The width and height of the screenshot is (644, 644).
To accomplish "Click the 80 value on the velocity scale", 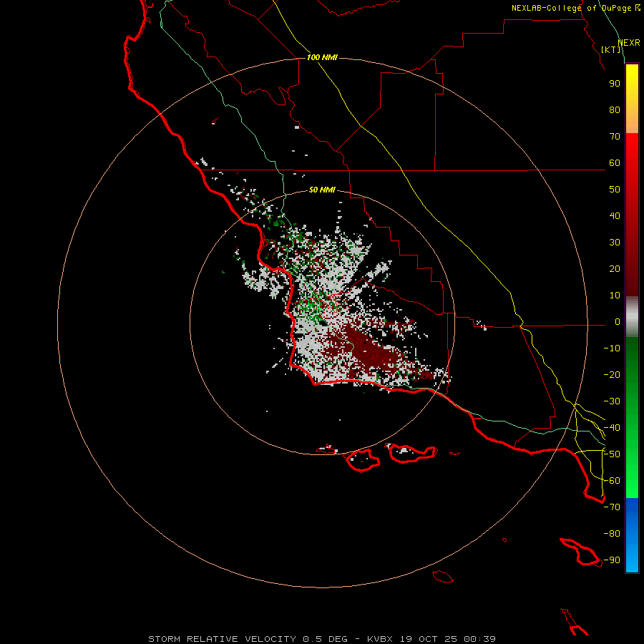I will pyautogui.click(x=615, y=110).
